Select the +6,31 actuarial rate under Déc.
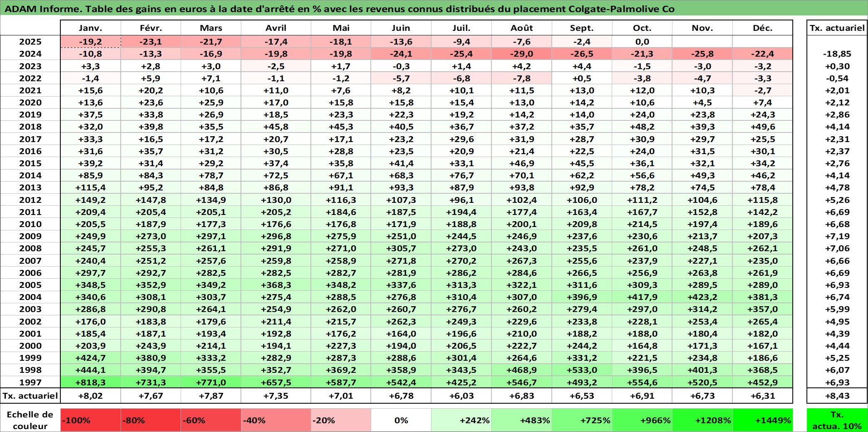 762,396
